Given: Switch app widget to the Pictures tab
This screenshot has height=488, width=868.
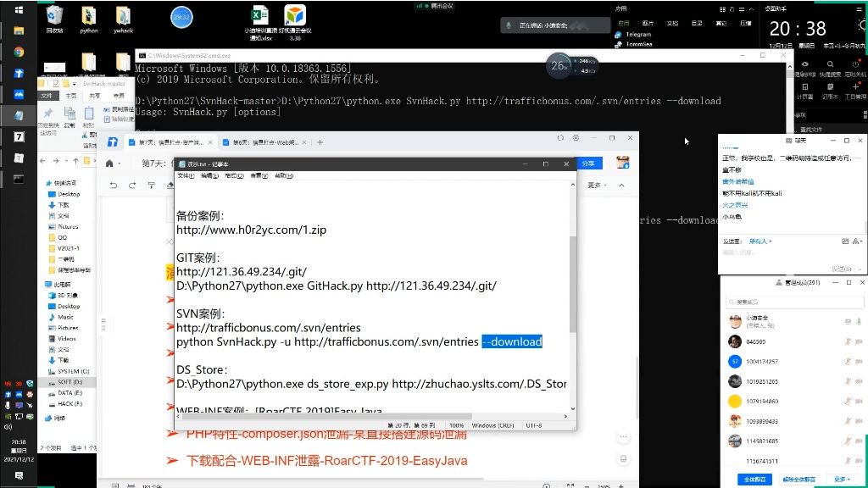Looking at the screenshot, I should (648, 23).
